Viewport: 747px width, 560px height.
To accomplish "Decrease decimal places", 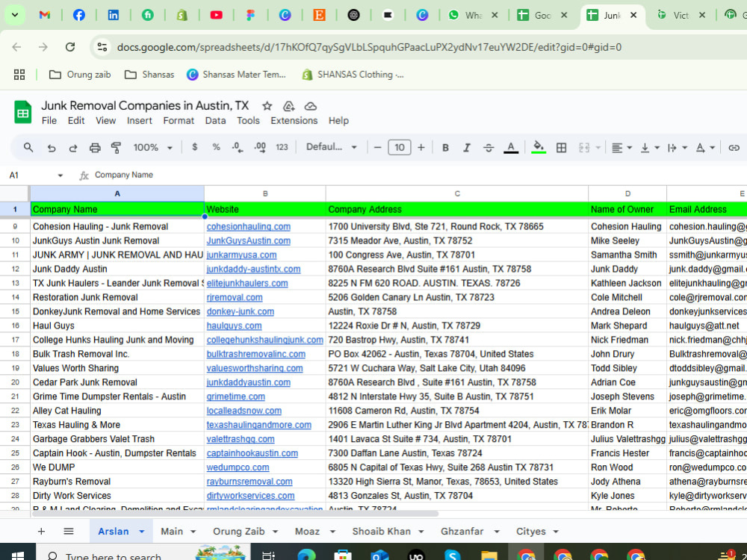I will [x=238, y=147].
